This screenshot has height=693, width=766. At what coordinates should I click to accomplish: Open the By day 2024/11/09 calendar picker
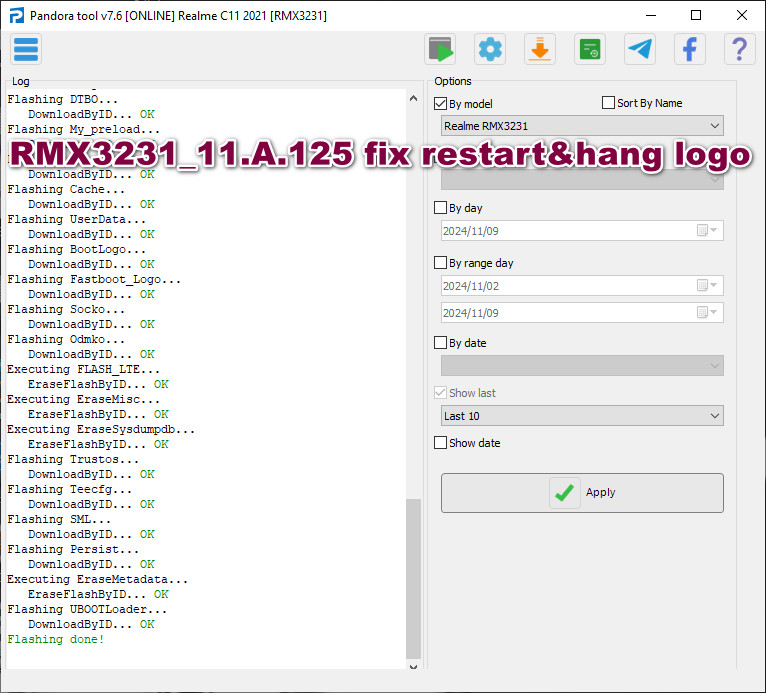click(706, 231)
